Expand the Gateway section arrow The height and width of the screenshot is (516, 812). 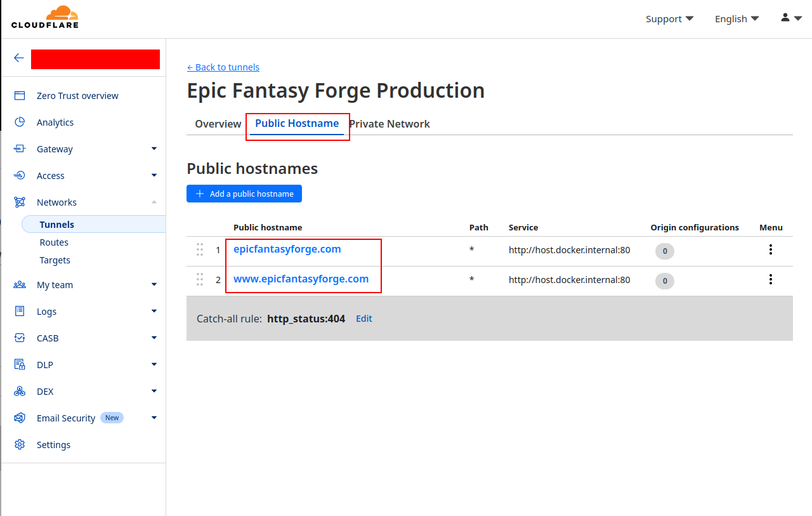click(x=154, y=149)
